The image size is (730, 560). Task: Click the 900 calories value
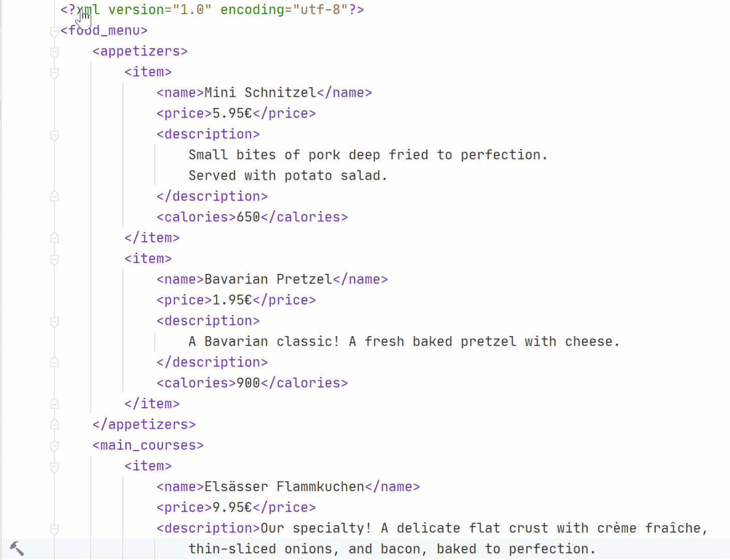pos(247,383)
